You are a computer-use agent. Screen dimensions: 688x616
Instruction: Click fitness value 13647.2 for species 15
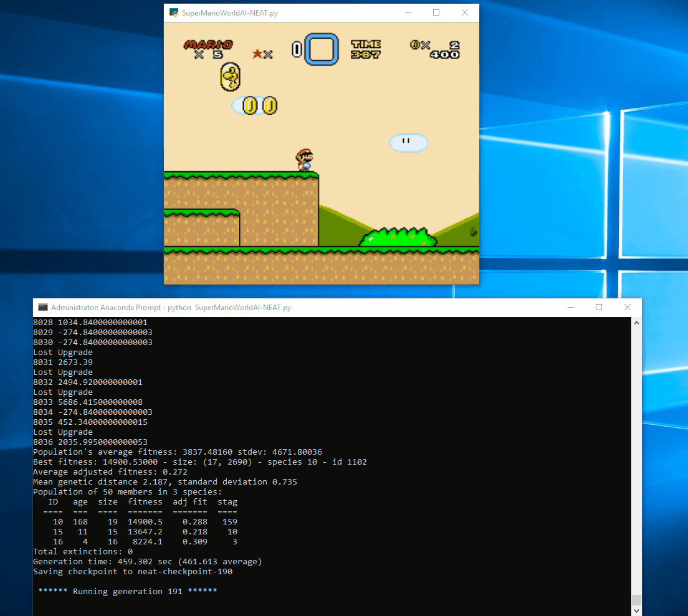click(145, 532)
